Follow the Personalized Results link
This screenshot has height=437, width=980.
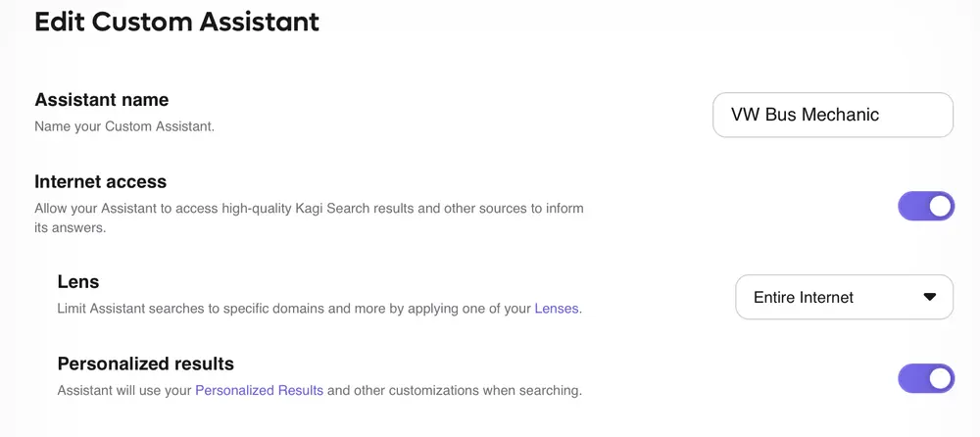tap(259, 390)
